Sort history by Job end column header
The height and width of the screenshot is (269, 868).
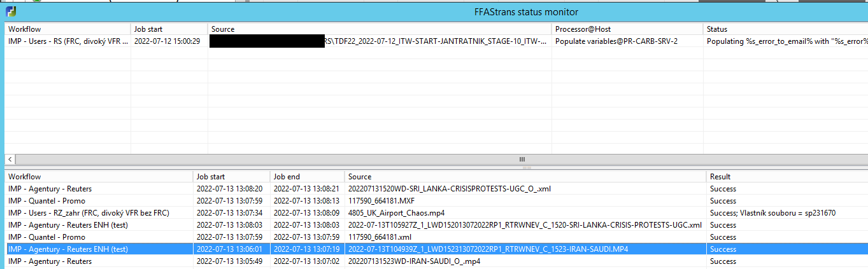coord(308,176)
